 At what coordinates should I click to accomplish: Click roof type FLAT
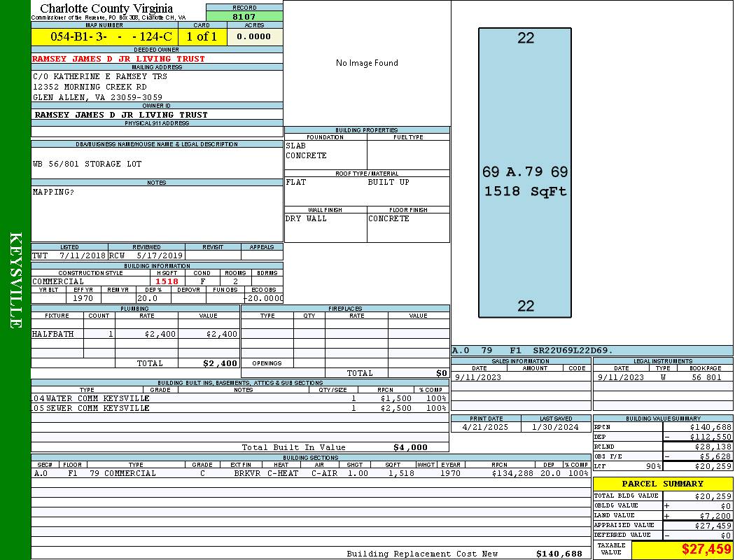(x=296, y=182)
